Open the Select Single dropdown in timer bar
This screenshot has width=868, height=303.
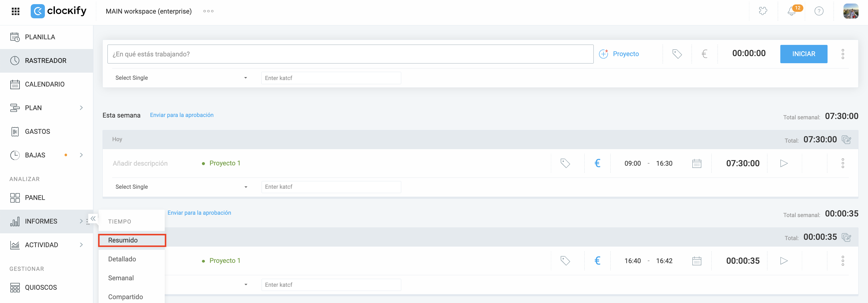pyautogui.click(x=181, y=78)
